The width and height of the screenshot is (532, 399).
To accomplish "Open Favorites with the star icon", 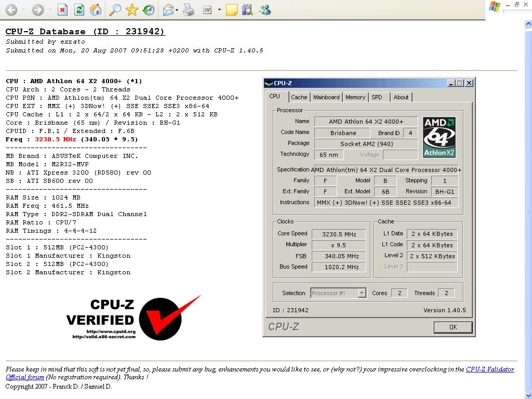I will click(x=131, y=10).
